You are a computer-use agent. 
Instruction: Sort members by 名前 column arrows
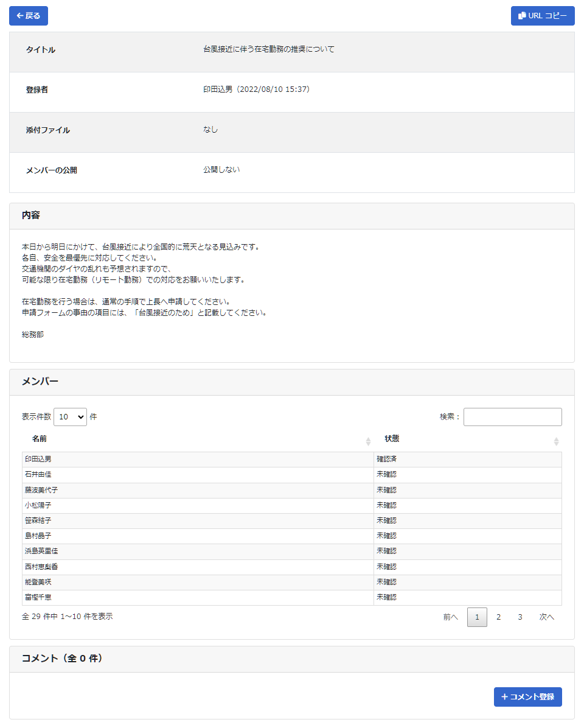pyautogui.click(x=368, y=441)
